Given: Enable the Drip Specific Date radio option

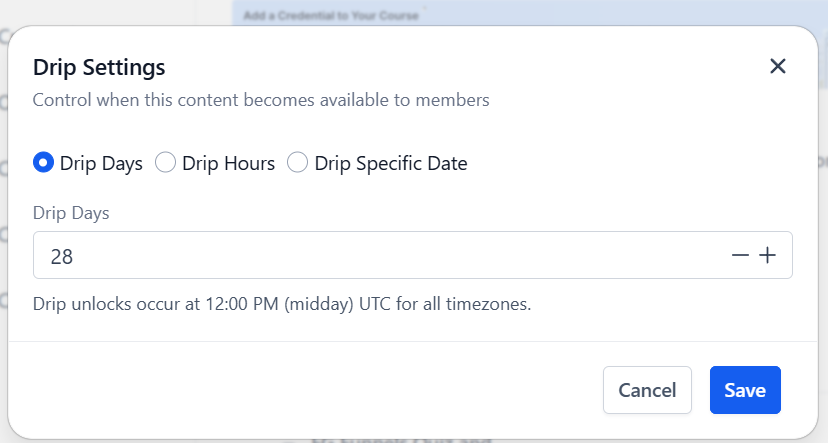Looking at the screenshot, I should 297,163.
